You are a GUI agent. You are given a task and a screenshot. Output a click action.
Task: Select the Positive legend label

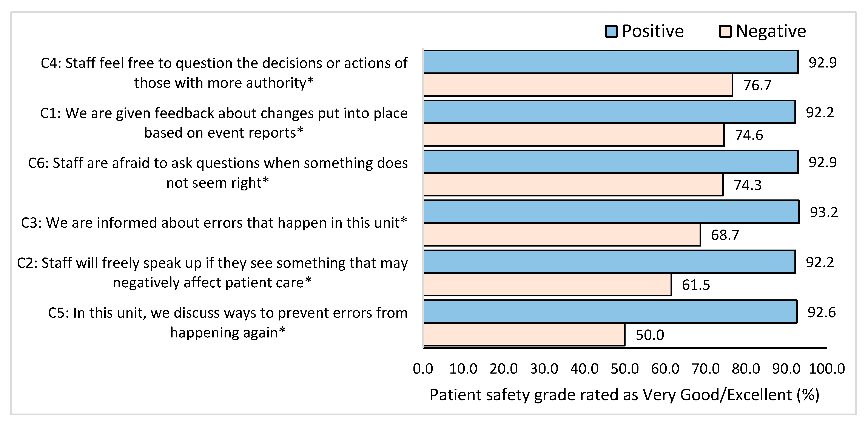coord(653,31)
